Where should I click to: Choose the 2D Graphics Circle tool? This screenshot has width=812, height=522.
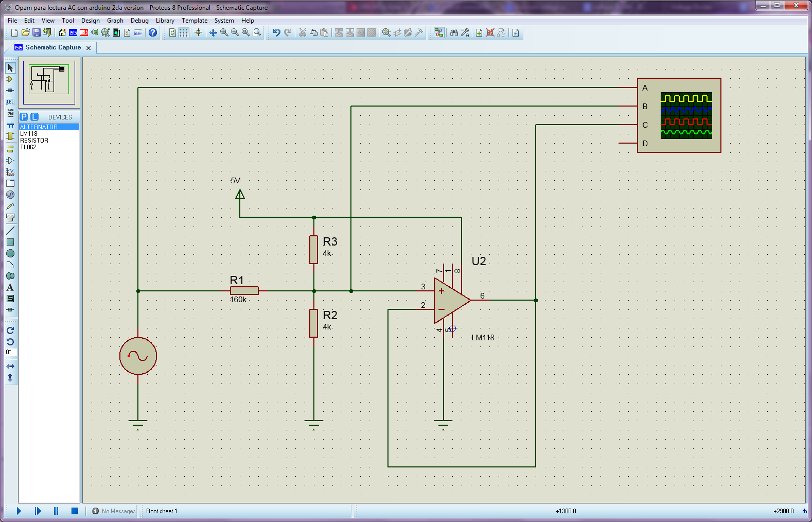pos(10,253)
